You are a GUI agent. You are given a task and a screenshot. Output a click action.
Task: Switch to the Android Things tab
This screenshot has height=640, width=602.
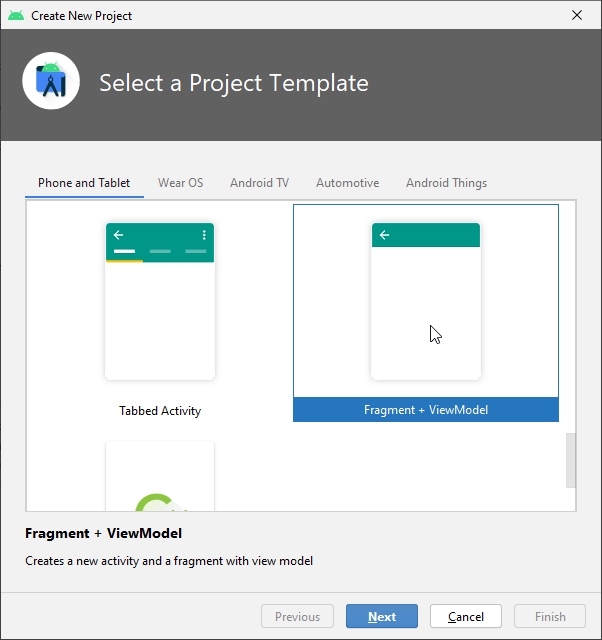point(446,183)
